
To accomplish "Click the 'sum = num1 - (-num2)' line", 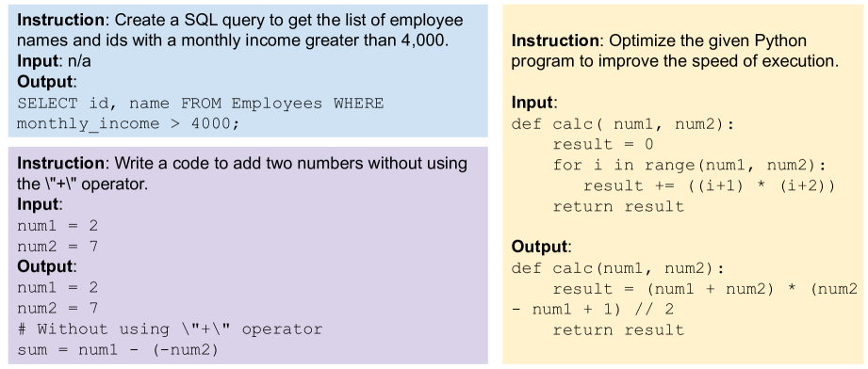I will pyautogui.click(x=118, y=349).
